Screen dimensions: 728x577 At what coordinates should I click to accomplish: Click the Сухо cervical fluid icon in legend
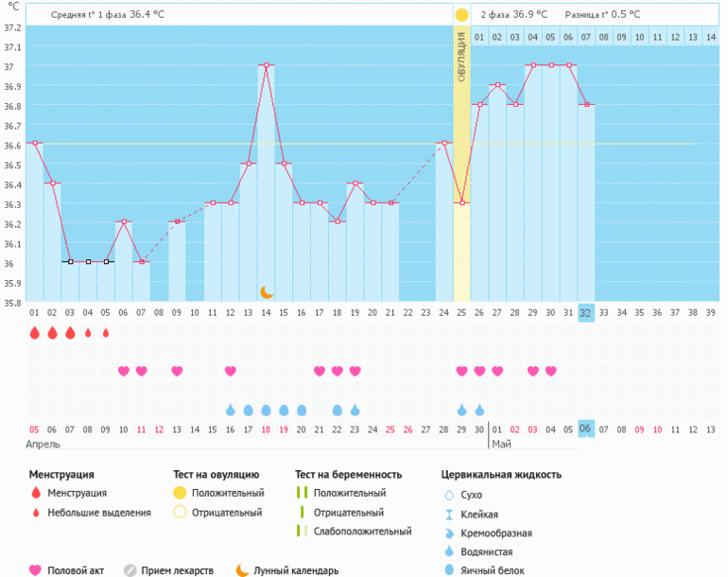(451, 494)
